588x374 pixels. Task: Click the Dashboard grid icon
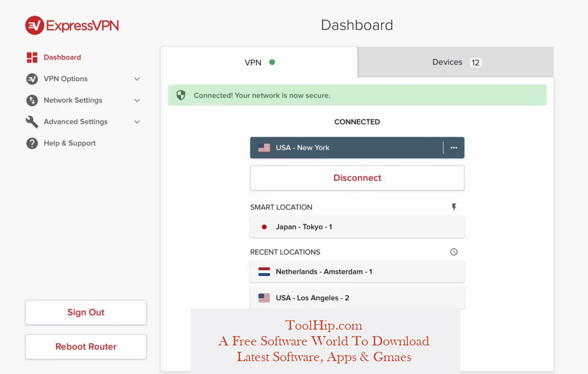pyautogui.click(x=32, y=57)
